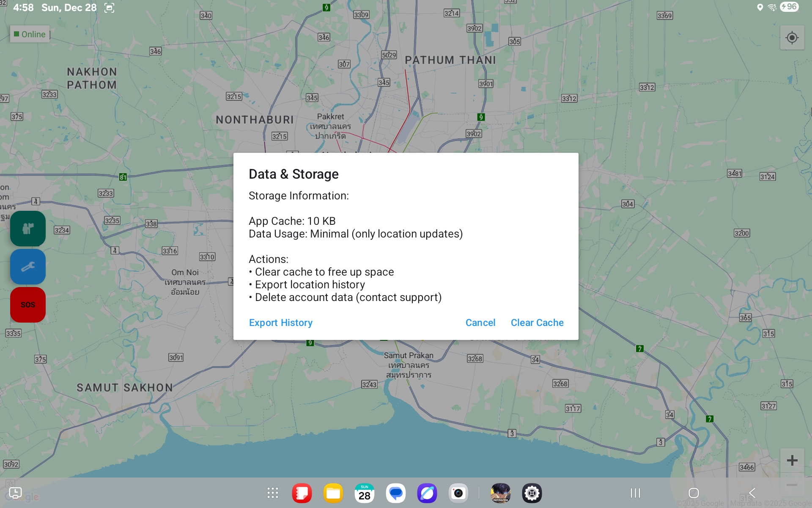Open the Calendar app showing 28
812x508 pixels.
tap(365, 493)
